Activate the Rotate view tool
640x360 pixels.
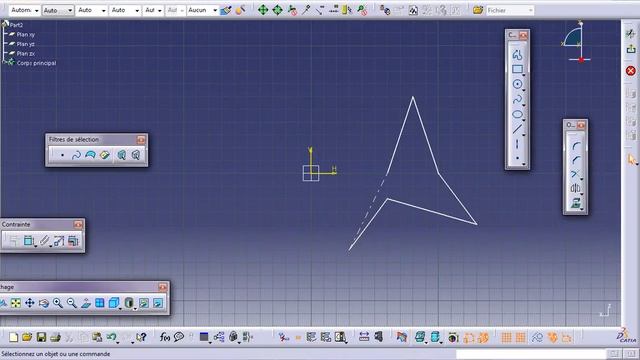point(44,303)
